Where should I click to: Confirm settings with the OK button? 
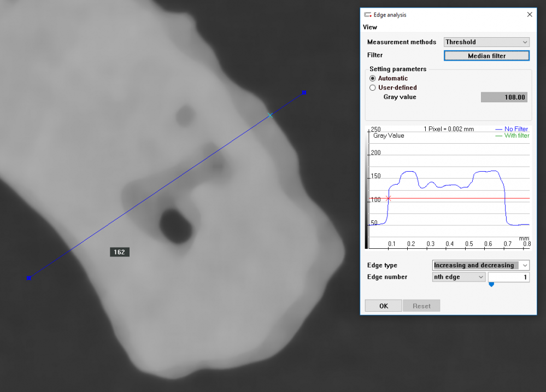pyautogui.click(x=383, y=305)
